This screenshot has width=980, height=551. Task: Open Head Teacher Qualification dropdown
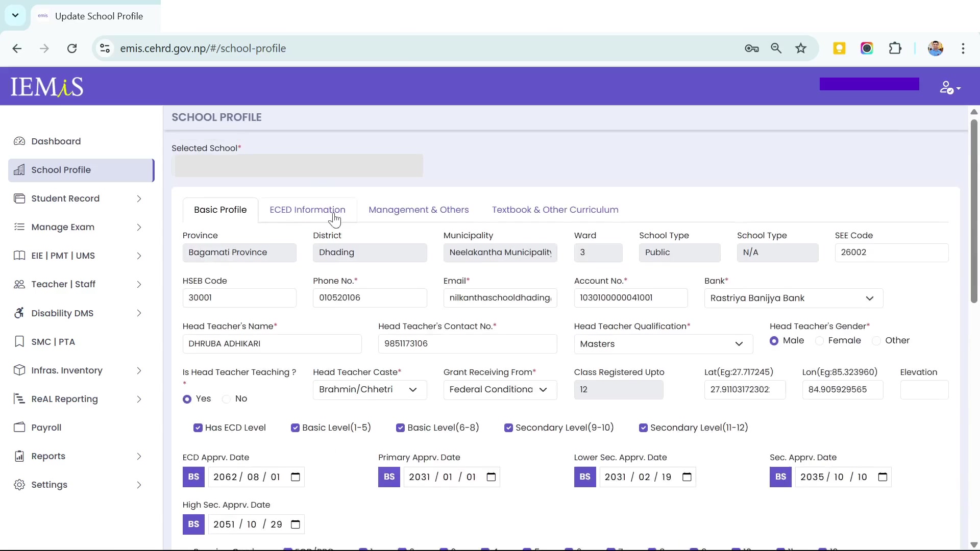pos(663,344)
